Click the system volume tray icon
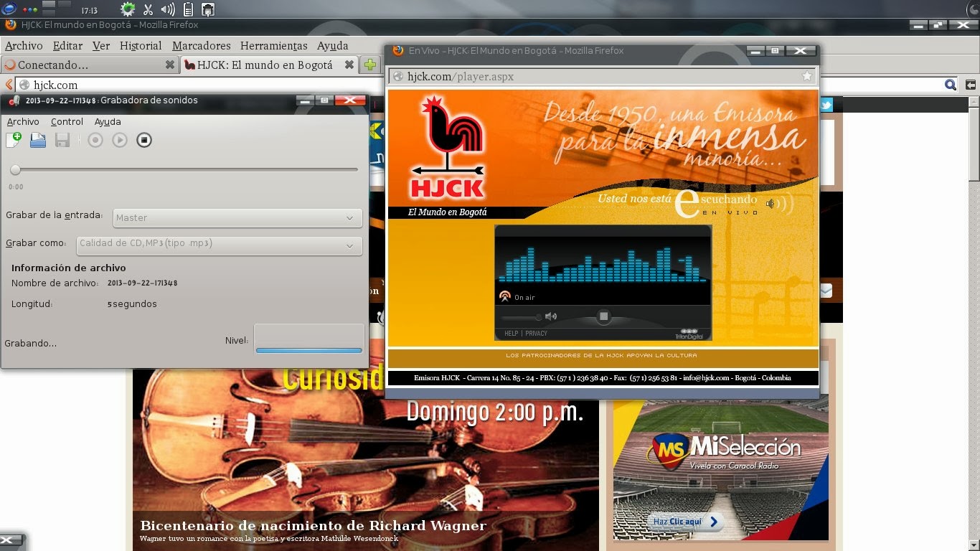This screenshot has height=551, width=980. [168, 9]
